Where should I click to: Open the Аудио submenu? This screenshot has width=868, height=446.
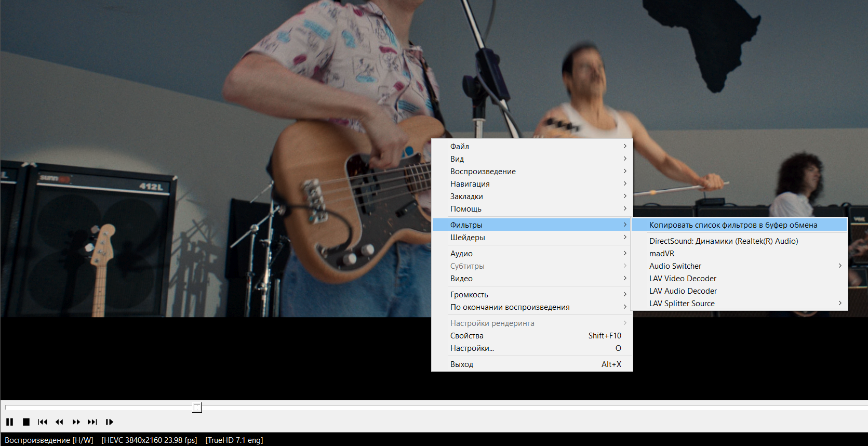pos(532,254)
